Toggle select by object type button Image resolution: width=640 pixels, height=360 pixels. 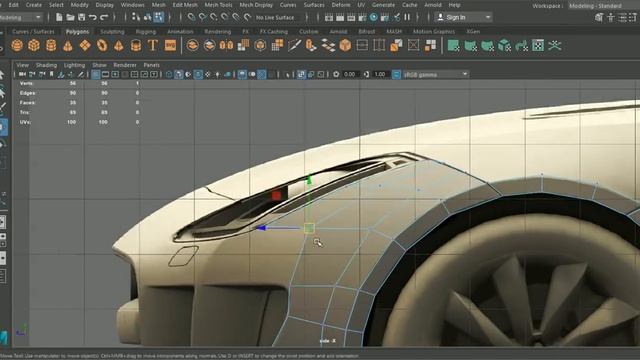(x=147, y=17)
